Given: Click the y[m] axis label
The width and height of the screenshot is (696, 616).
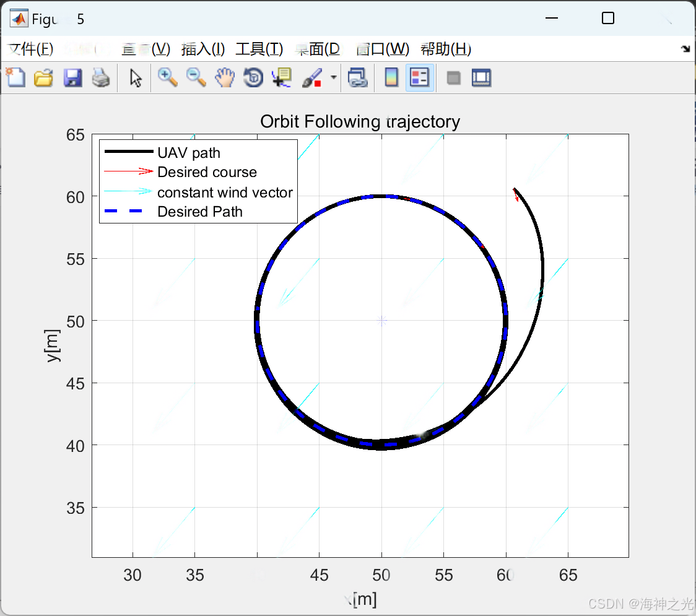Looking at the screenshot, I should click(x=53, y=345).
